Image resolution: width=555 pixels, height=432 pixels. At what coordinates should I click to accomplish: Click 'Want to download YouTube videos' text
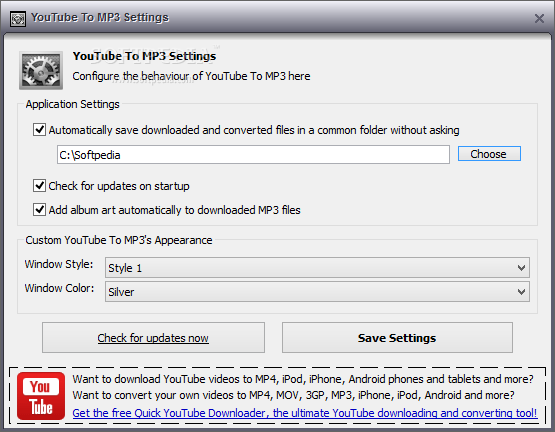[x=303, y=379]
